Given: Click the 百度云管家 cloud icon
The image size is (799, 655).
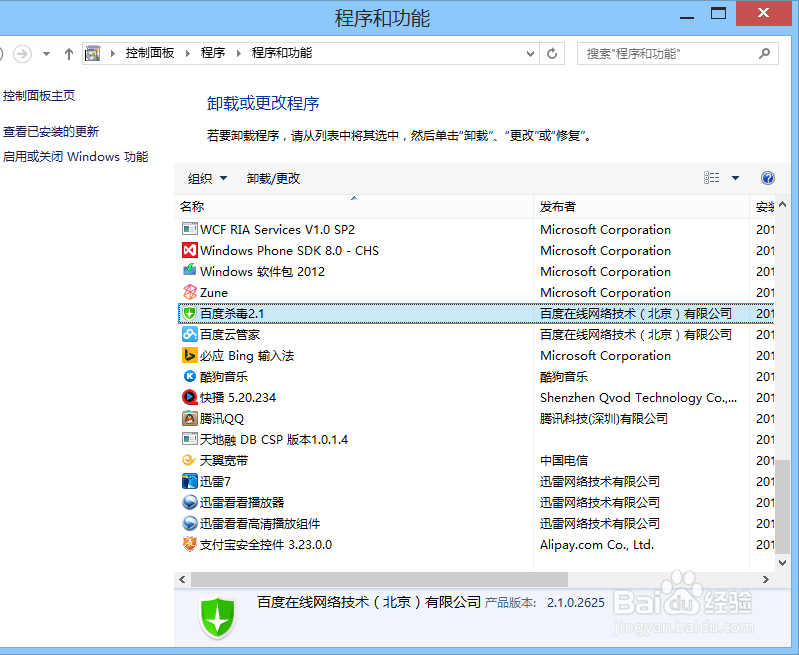Looking at the screenshot, I should tap(190, 334).
